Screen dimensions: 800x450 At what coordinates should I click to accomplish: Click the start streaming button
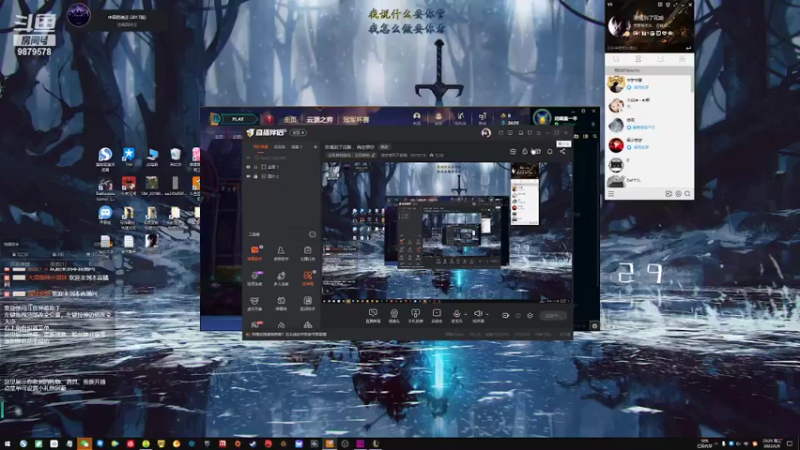(x=553, y=315)
